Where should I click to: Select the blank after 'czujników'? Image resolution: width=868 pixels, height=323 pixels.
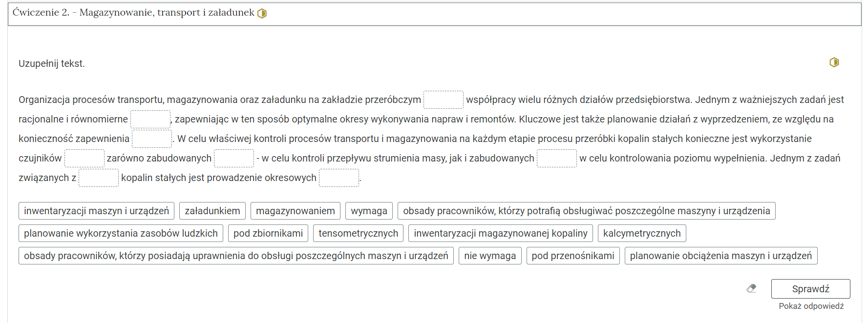point(85,158)
